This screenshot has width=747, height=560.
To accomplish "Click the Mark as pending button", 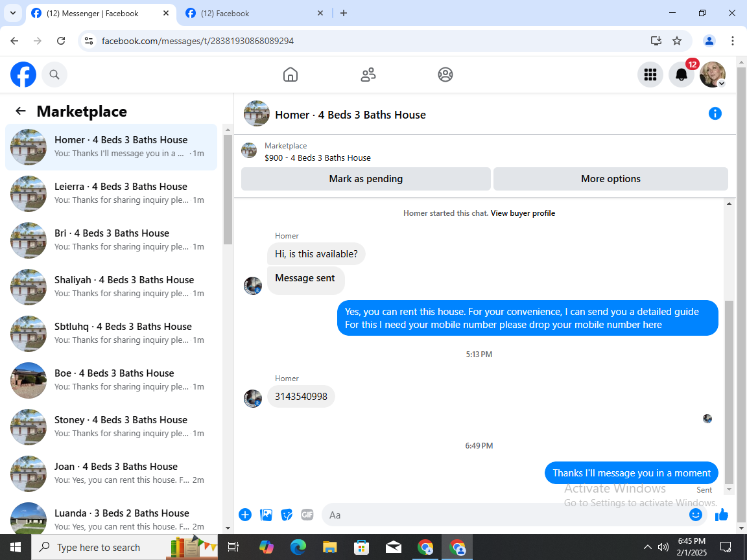I will pos(366,179).
